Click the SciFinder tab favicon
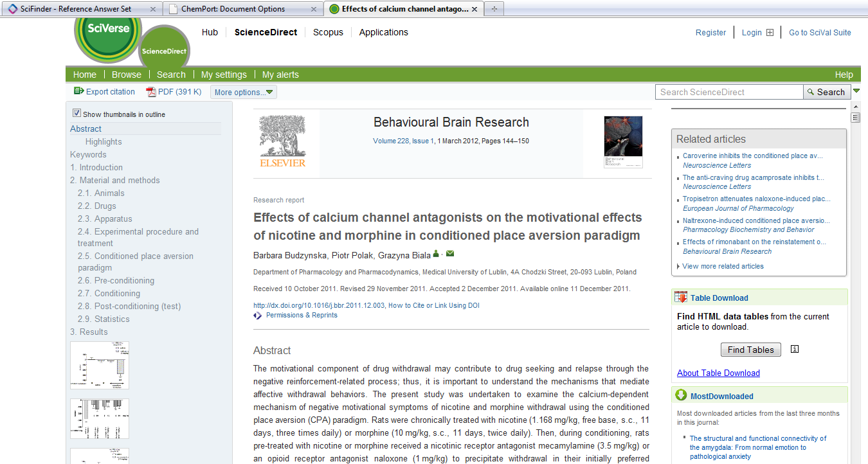 (x=12, y=9)
